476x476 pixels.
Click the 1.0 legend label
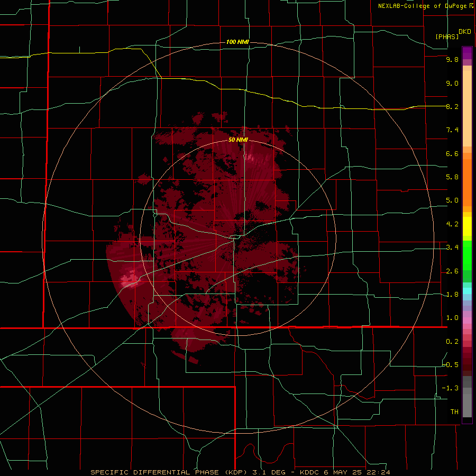tap(452, 318)
